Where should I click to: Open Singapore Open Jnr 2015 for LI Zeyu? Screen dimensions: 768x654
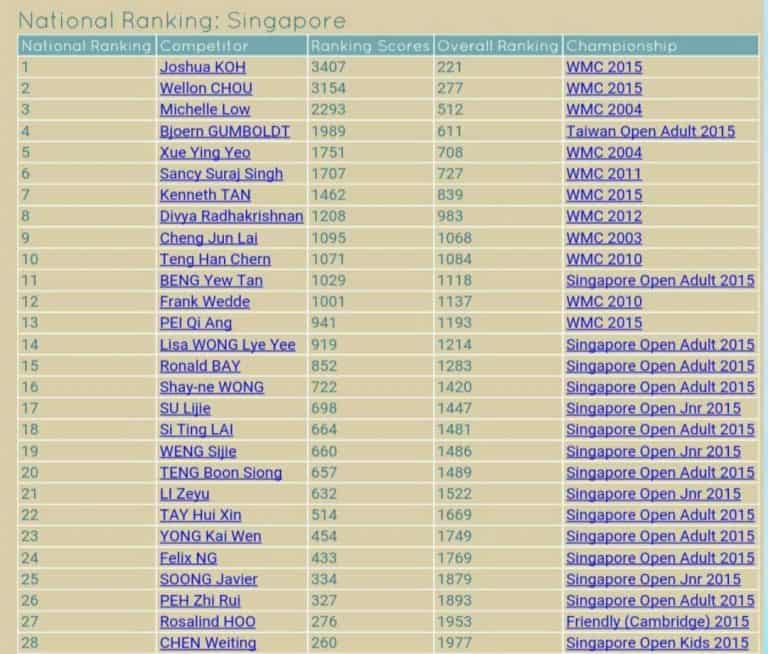(x=653, y=494)
